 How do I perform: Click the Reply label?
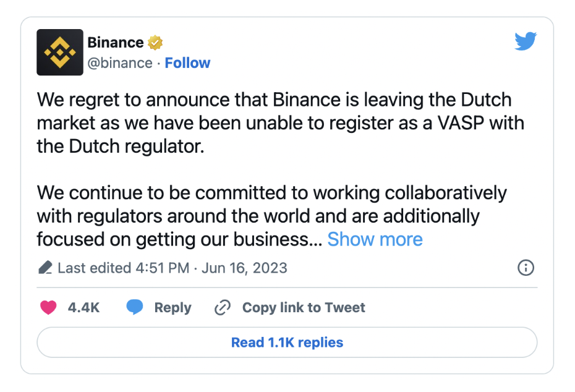pyautogui.click(x=172, y=308)
